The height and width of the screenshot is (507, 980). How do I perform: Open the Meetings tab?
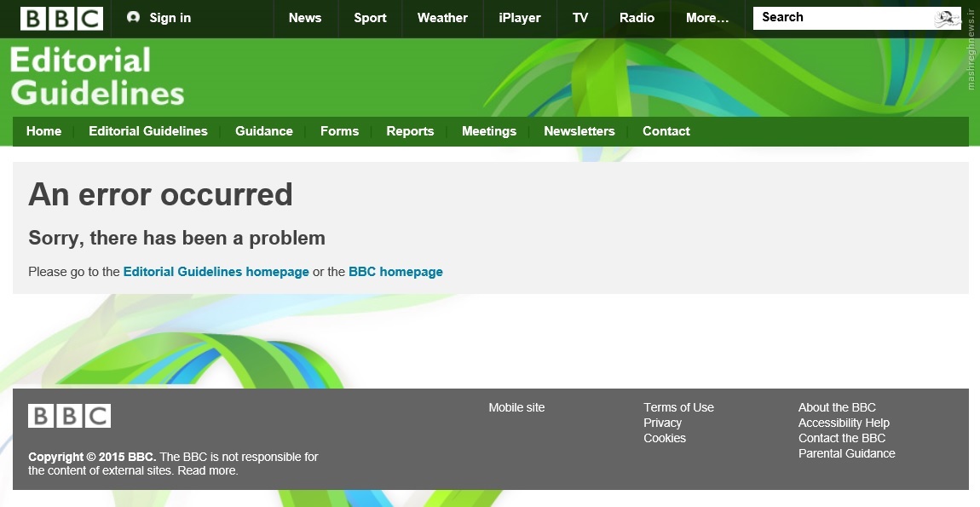tap(489, 131)
